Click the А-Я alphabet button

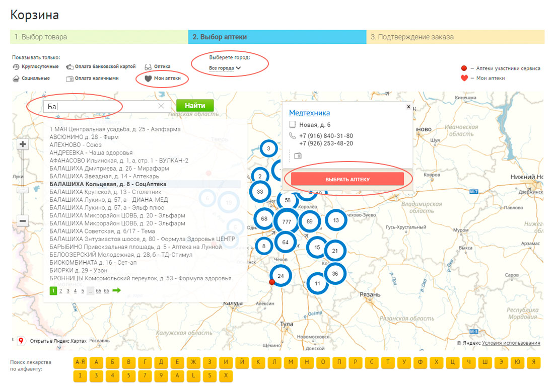[x=80, y=362]
